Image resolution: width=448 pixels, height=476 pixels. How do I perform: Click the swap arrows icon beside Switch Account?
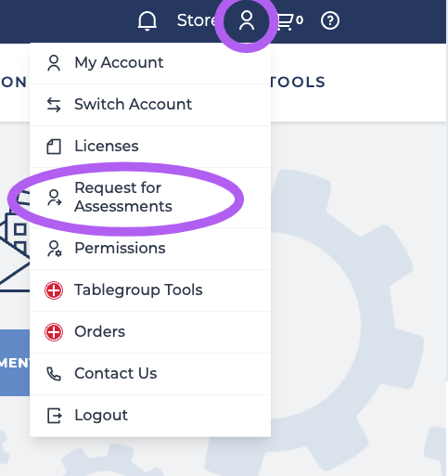[54, 105]
